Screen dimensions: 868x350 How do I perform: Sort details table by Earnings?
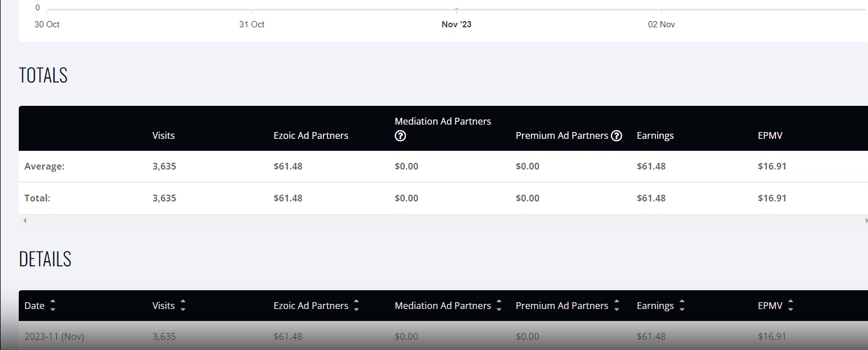(x=682, y=306)
